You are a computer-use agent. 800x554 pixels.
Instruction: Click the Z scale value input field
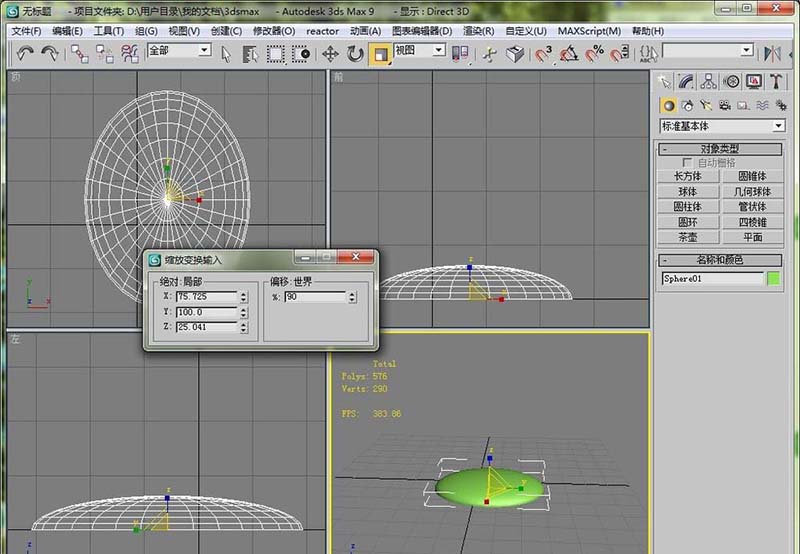pyautogui.click(x=207, y=327)
